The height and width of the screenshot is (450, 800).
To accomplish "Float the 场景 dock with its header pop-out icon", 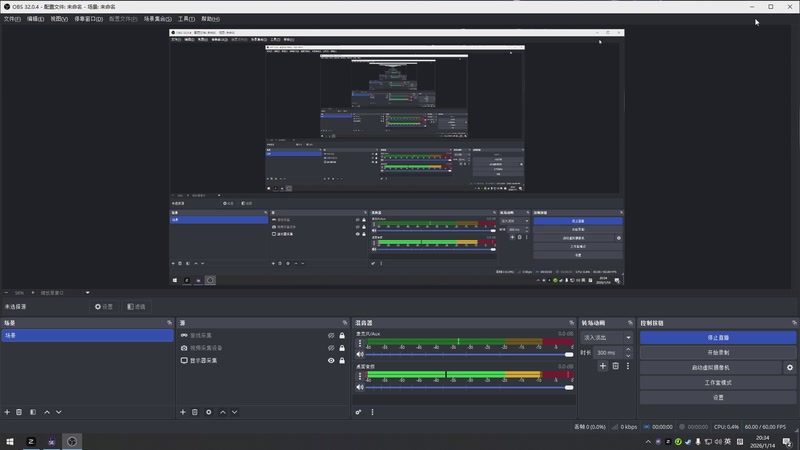I will [x=169, y=323].
